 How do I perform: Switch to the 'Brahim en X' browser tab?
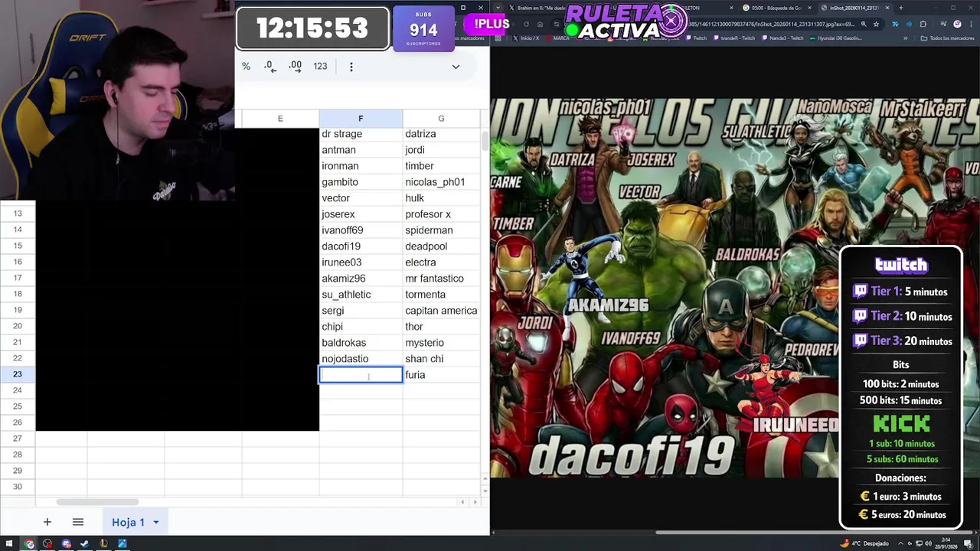coord(536,8)
